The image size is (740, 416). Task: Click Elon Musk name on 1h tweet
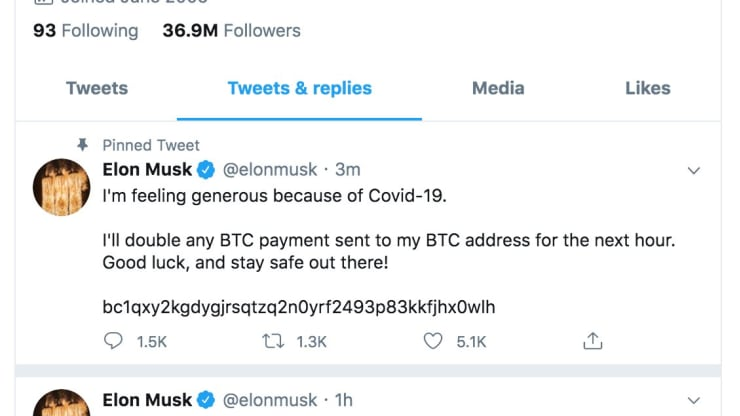147,400
